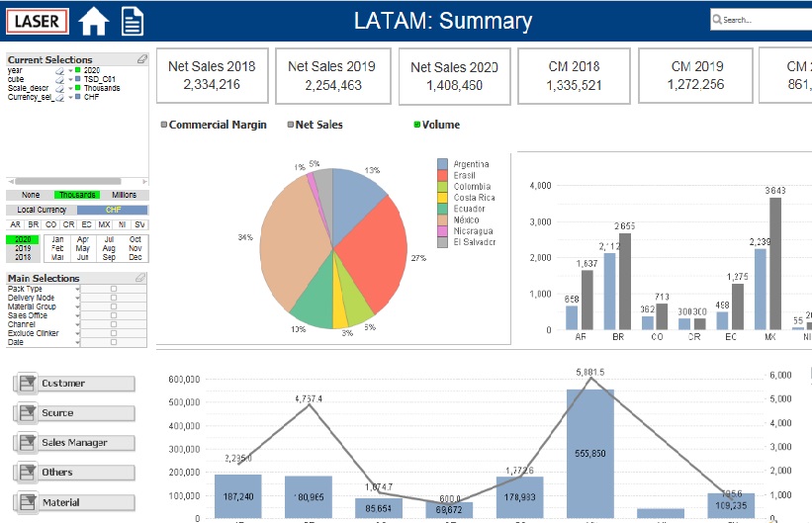Clear the Scale_descr selection eraser
The width and height of the screenshot is (812, 523).
[x=60, y=89]
